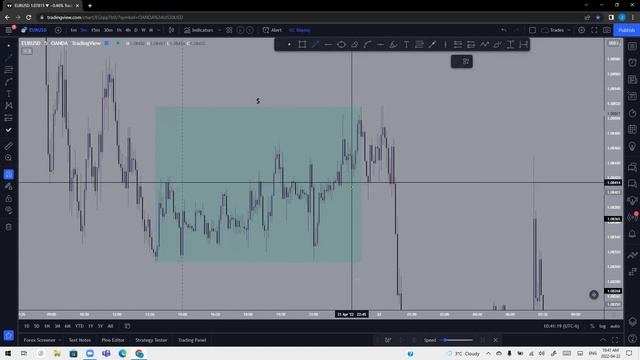Close the replay controls with X
Image resolution: width=640 pixels, height=360 pixels.
496,340
